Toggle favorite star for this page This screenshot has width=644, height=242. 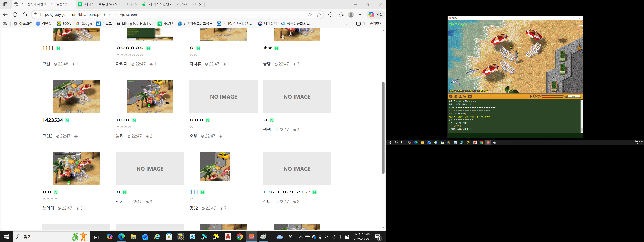319,15
